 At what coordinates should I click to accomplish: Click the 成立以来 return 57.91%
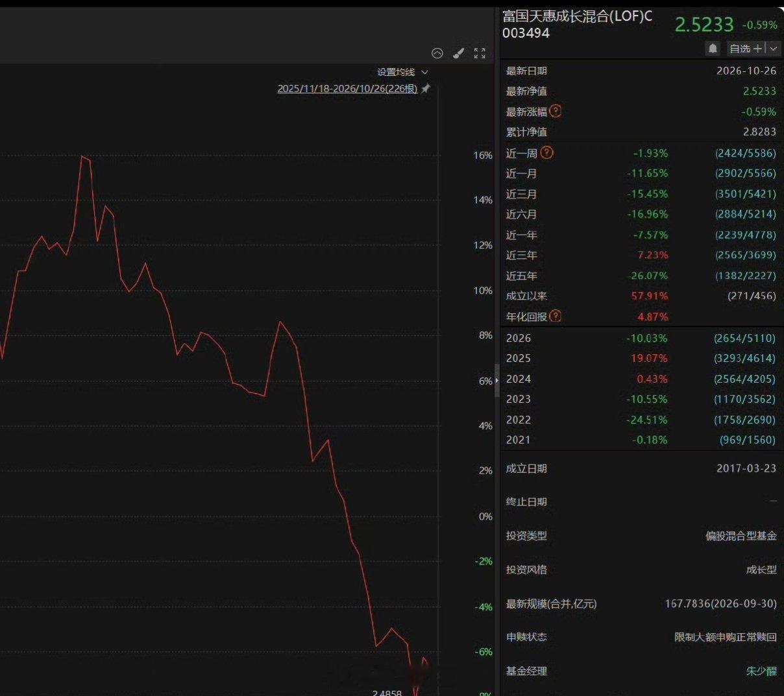pyautogui.click(x=650, y=296)
